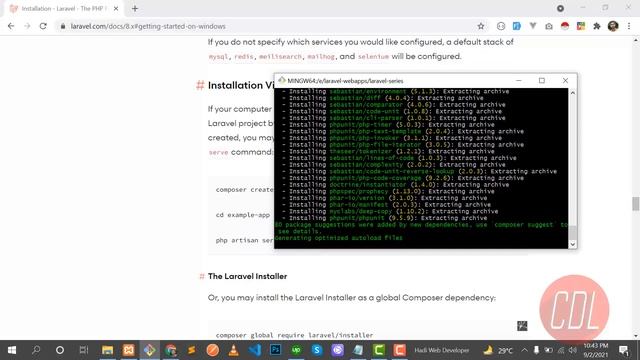Image resolution: width=640 pixels, height=360 pixels.
Task: Open the Windows Start menu
Action: (x=12, y=350)
